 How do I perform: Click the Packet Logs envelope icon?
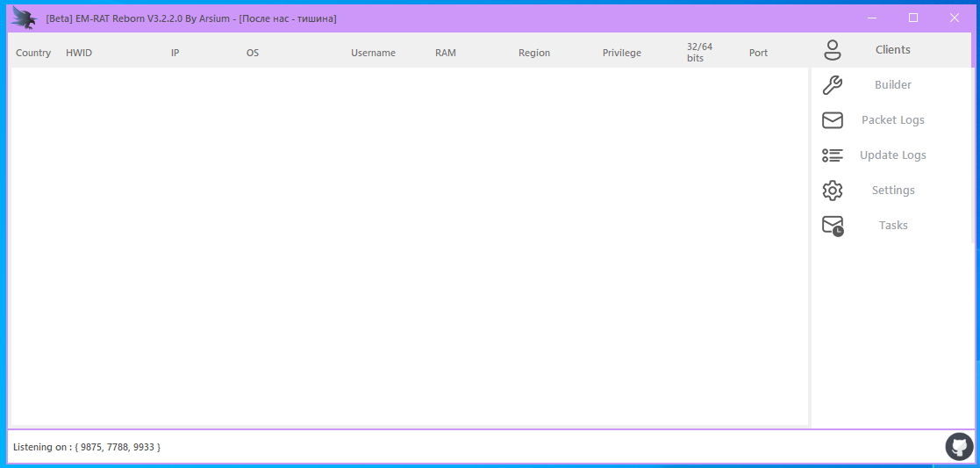click(832, 120)
